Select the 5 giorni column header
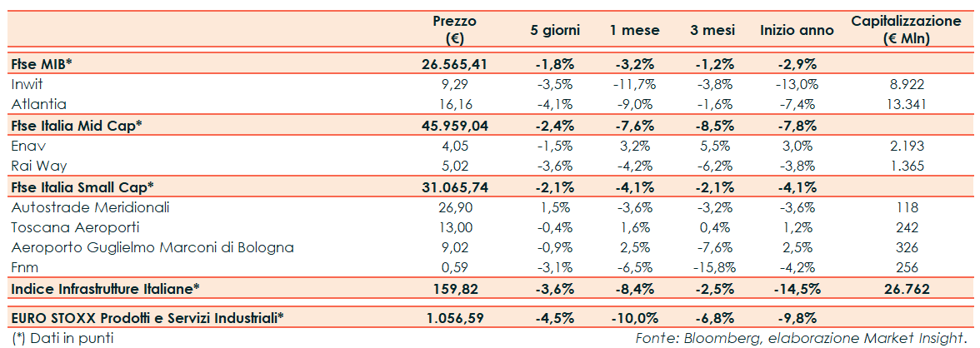 (x=555, y=30)
